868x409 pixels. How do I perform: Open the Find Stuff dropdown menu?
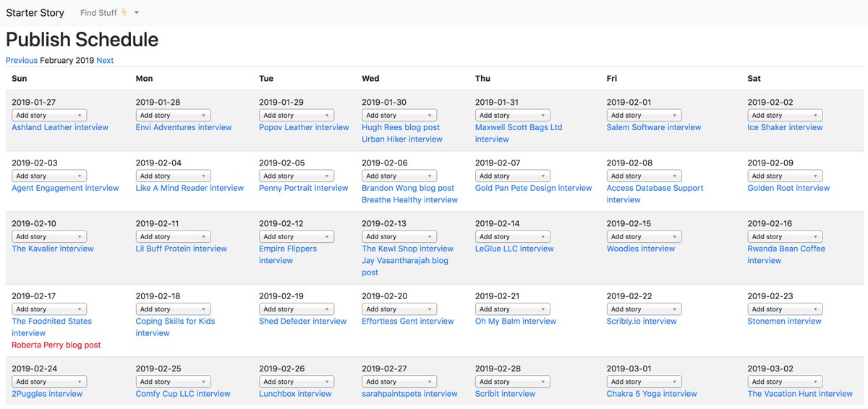pos(109,13)
